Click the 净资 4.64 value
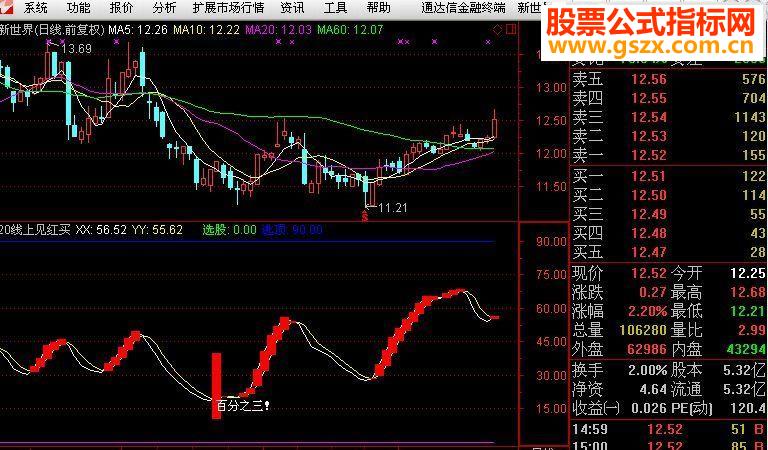Screen dimensions: 768x450 (653, 389)
